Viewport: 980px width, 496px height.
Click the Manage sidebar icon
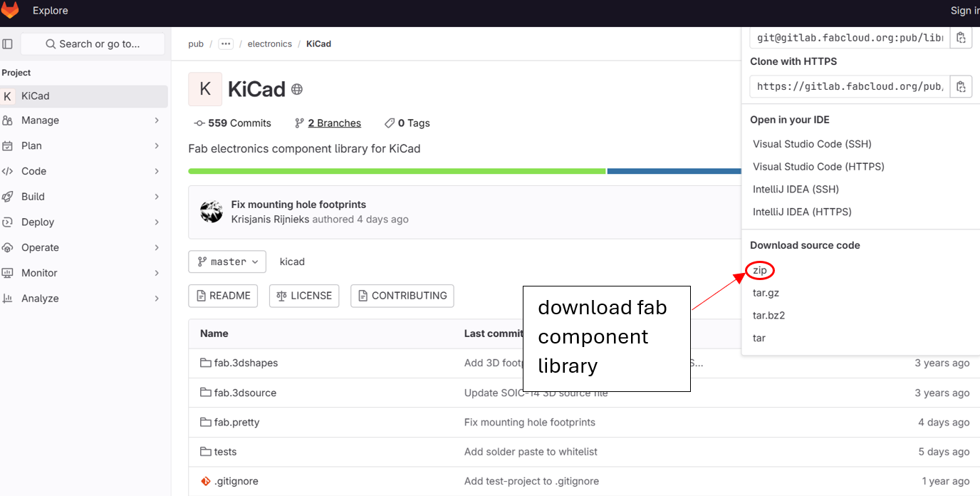pyautogui.click(x=7, y=120)
